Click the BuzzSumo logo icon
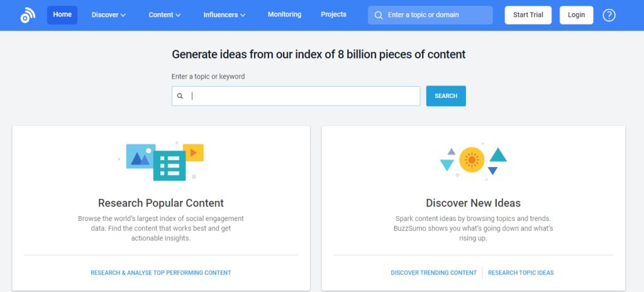This screenshot has height=292, width=644. [x=28, y=15]
